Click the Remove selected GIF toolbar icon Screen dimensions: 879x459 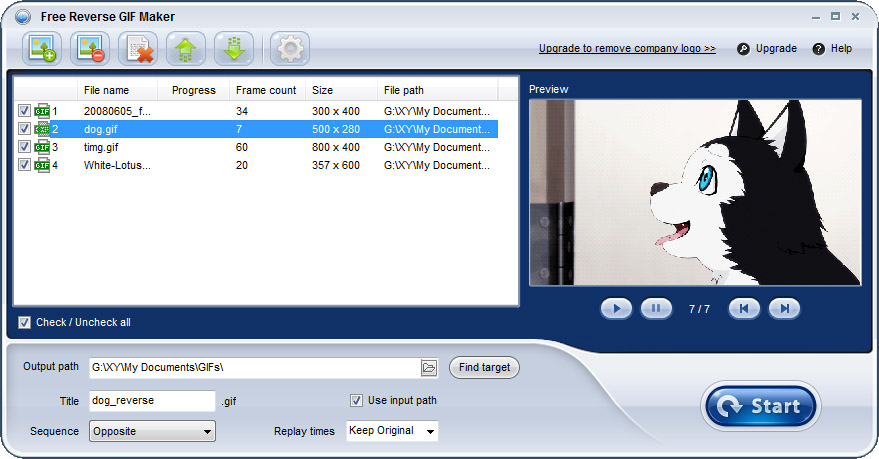click(x=90, y=48)
